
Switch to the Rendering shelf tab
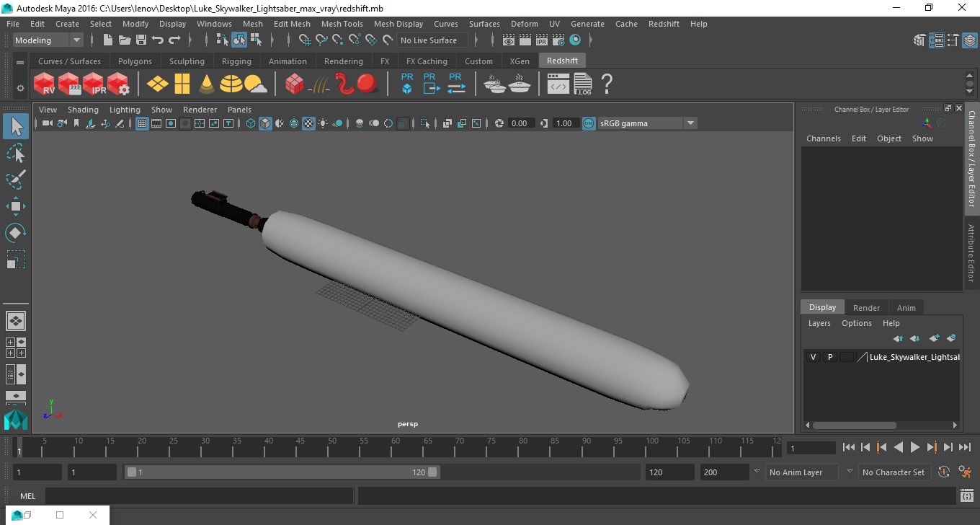pos(343,61)
